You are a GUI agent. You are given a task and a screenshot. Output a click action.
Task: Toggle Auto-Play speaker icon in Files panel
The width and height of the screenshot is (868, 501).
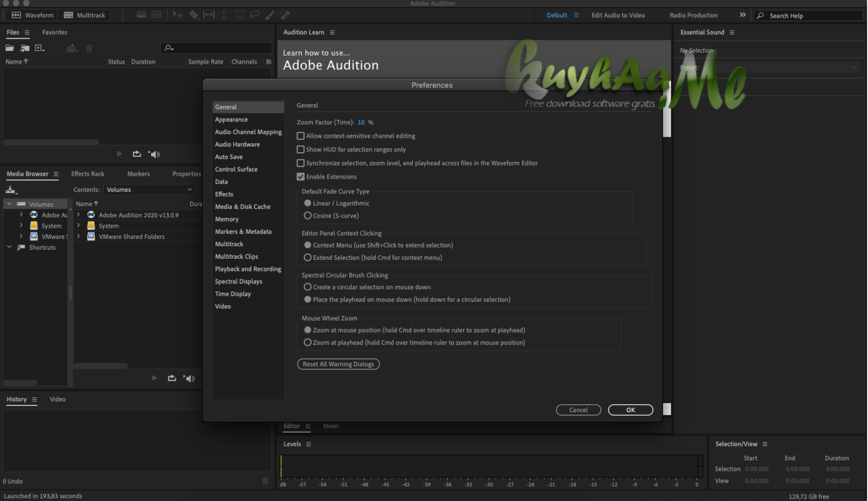pos(154,154)
